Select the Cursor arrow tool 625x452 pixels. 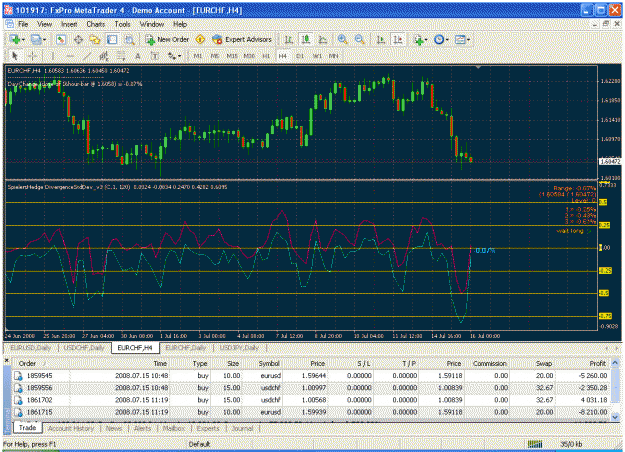(x=15, y=56)
